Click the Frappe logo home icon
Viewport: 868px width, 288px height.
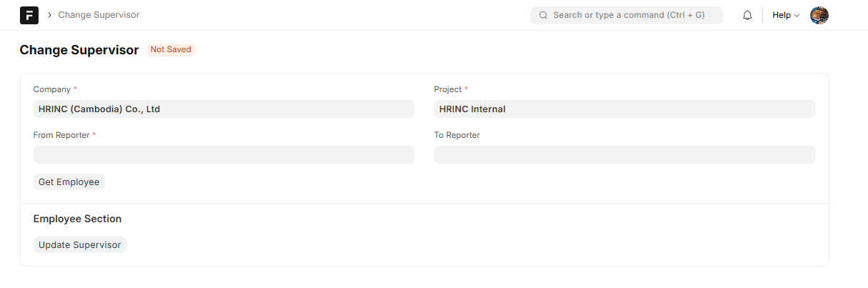click(x=29, y=15)
